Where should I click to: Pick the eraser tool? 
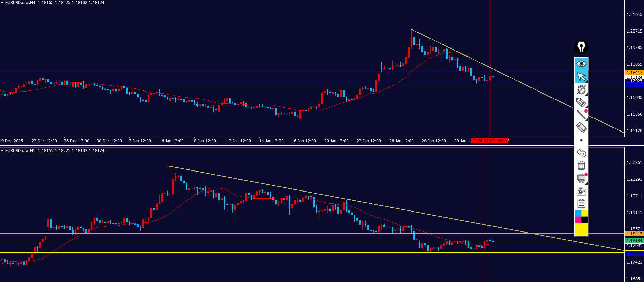point(581,127)
